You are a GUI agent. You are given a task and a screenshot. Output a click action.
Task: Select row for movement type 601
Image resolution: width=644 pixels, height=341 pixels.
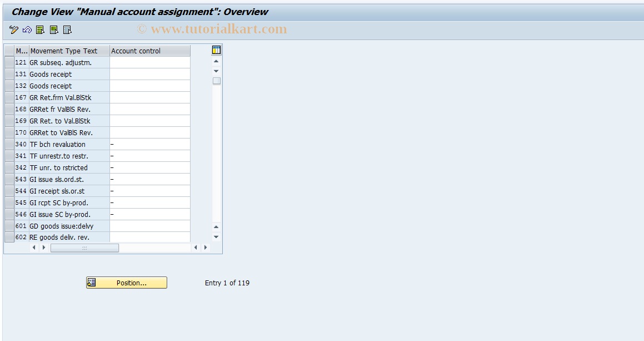coord(9,226)
